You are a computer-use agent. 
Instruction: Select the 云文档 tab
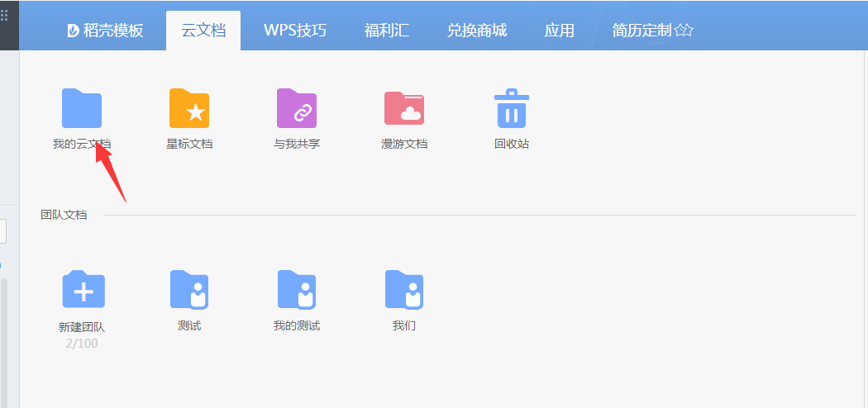(x=203, y=31)
